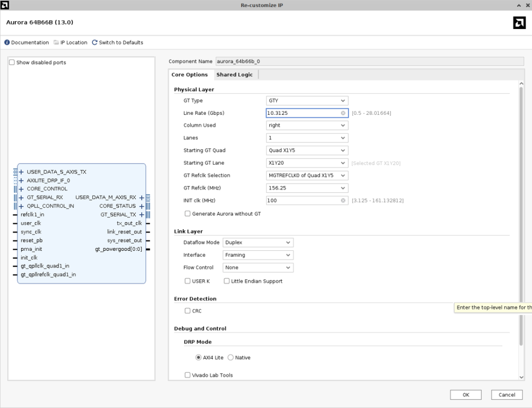Expand the Starting GT Quad dropdown
Image resolution: width=532 pixels, height=408 pixels.
click(307, 150)
